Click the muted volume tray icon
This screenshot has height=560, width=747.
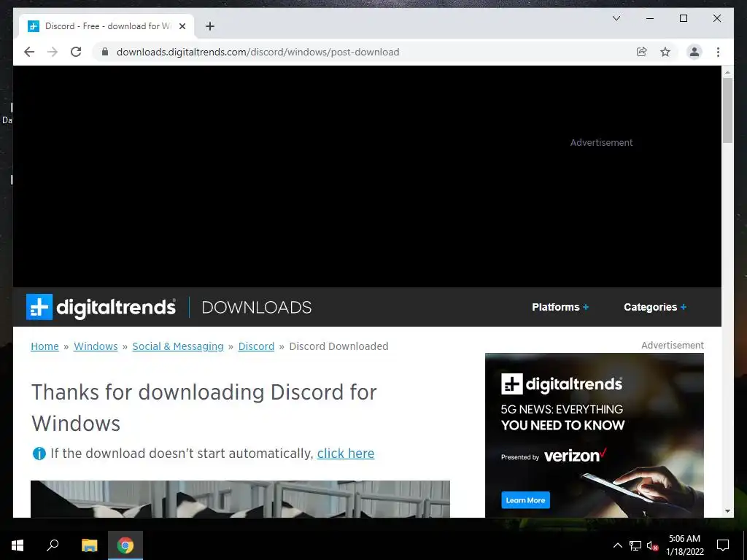(x=652, y=545)
